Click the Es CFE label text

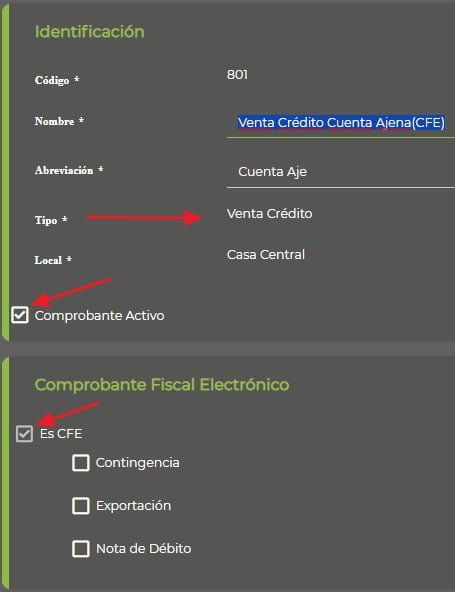tap(61, 433)
